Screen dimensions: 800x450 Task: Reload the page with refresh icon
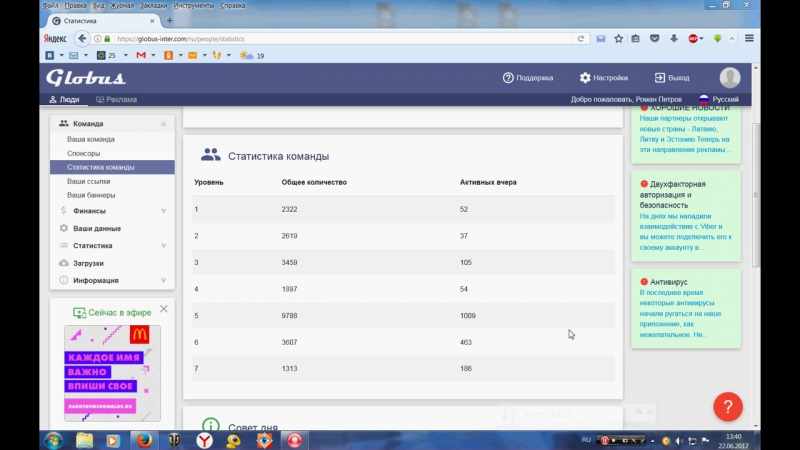pos(581,39)
